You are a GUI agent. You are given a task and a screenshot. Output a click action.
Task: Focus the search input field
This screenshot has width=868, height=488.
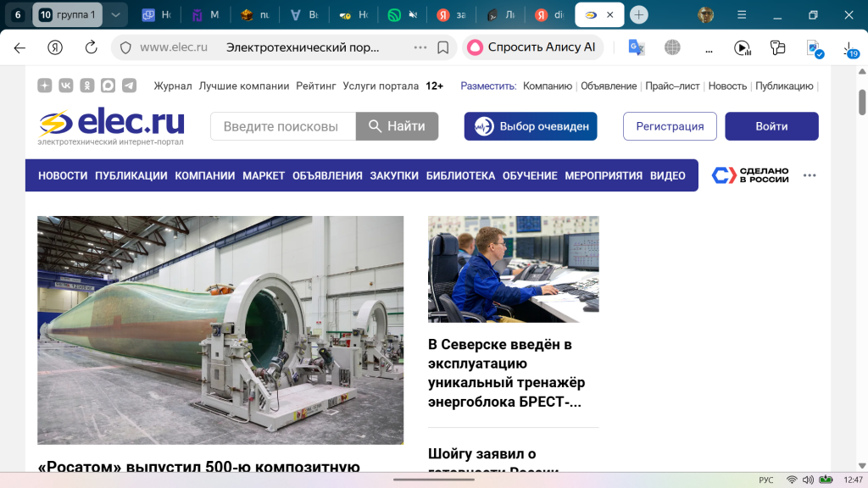pos(283,126)
